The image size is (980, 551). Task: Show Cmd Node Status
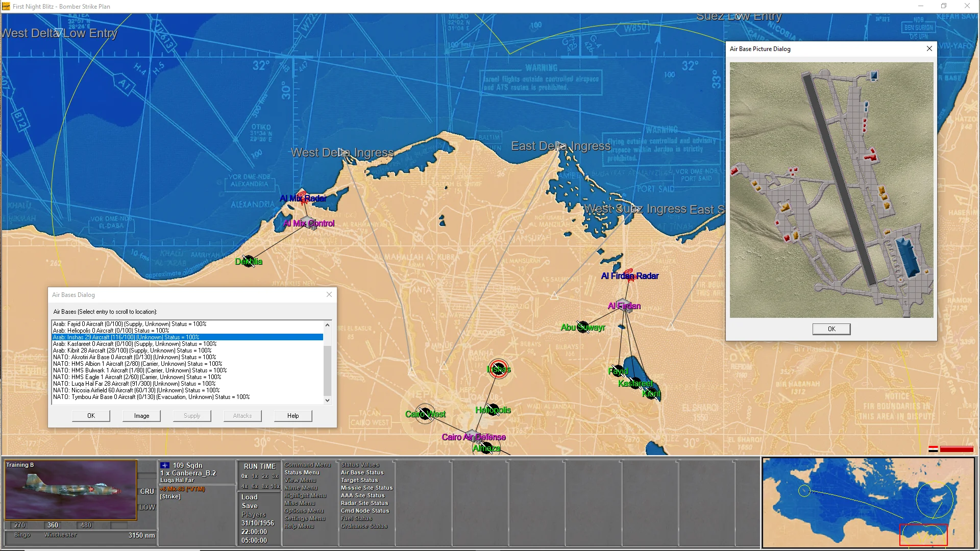[365, 511]
